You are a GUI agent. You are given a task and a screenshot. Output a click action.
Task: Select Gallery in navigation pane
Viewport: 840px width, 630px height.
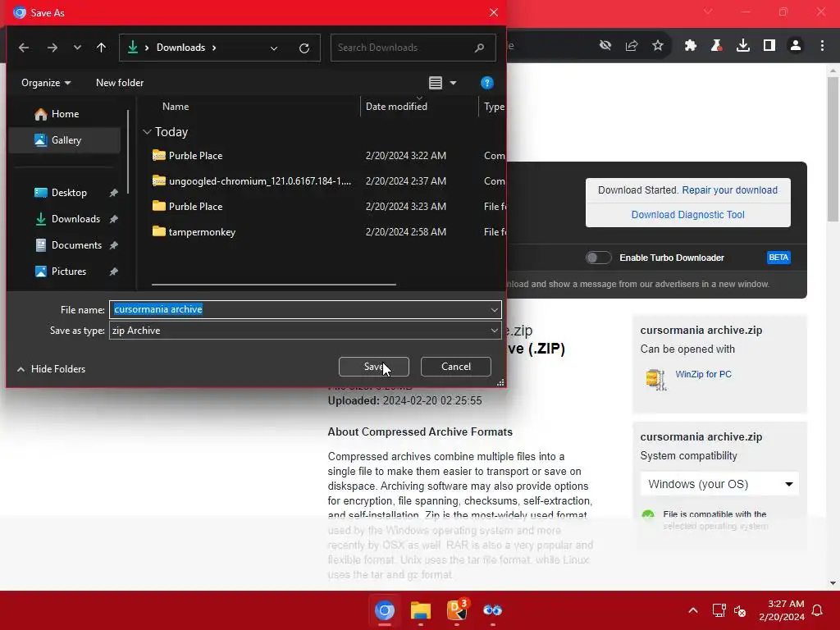64,140
